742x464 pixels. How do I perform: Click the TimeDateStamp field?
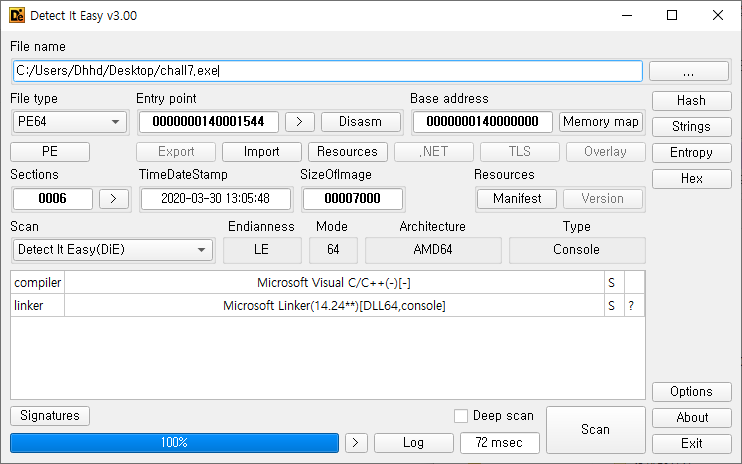(x=216, y=199)
